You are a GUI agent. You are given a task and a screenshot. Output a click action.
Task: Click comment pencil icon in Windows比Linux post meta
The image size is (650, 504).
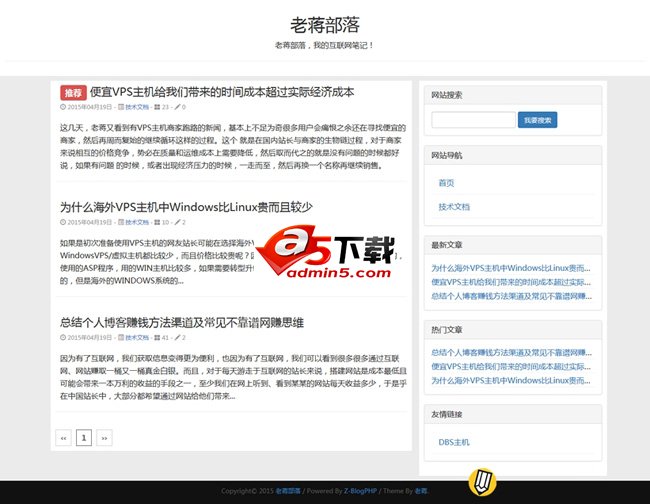177,222
